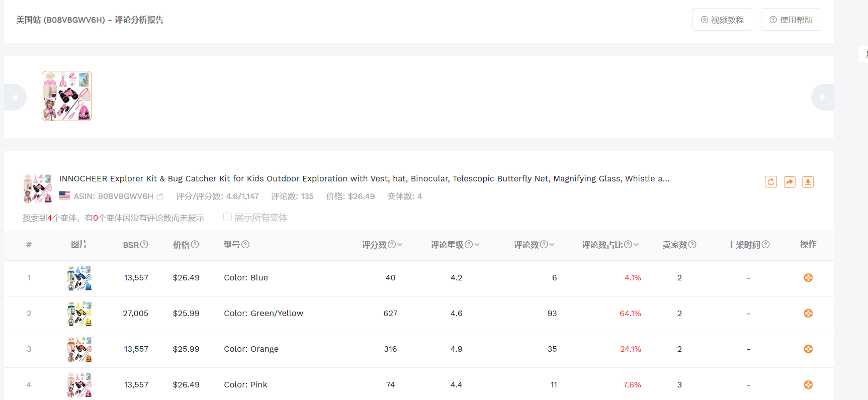Select the pink kit variant thumbnail in carousel
This screenshot has height=400, width=868.
[x=67, y=96]
